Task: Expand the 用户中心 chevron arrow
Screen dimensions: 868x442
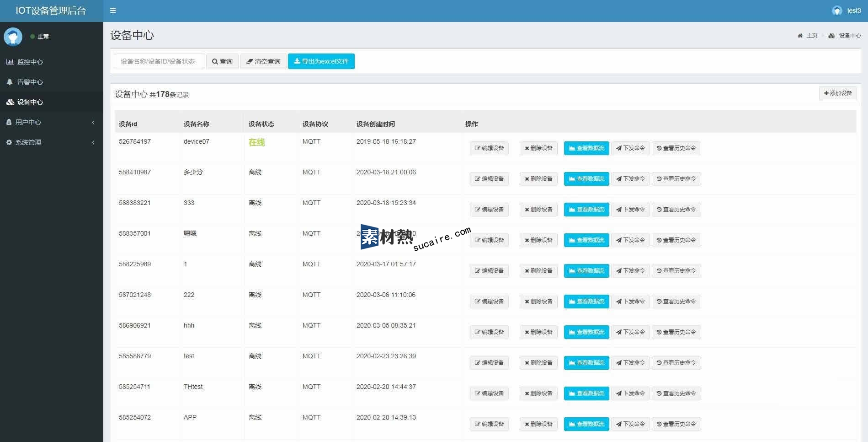Action: 93,122
